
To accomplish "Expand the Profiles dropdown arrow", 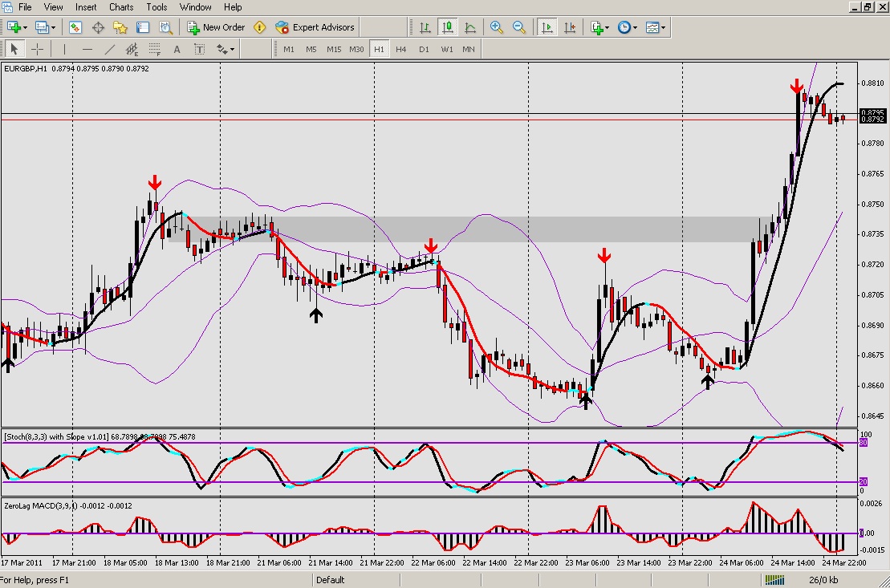I will pos(53,27).
